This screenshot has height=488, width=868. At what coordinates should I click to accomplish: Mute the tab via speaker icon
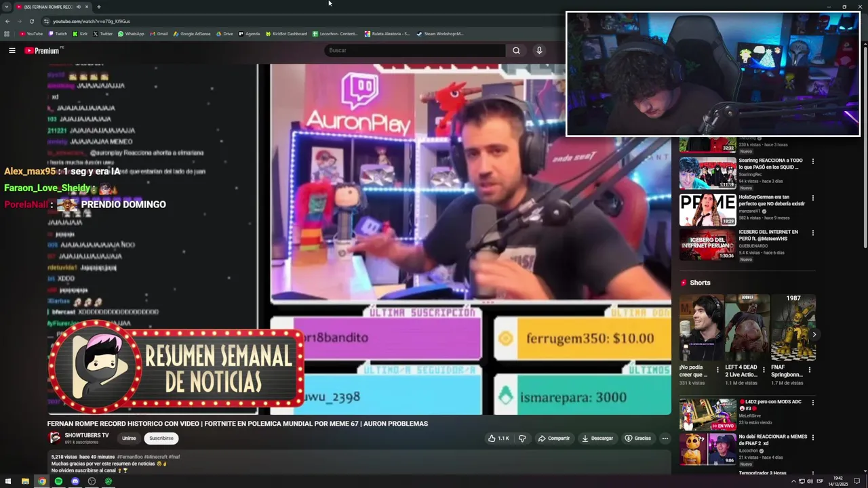coord(78,7)
